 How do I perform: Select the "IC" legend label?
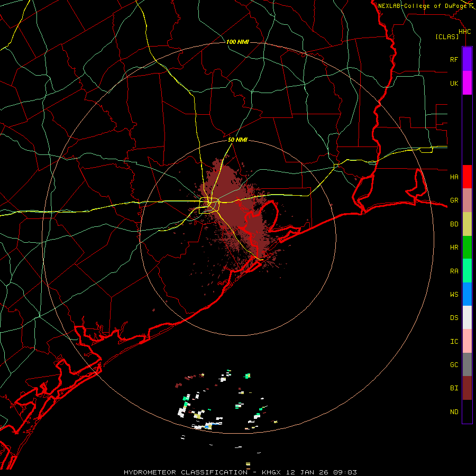pyautogui.click(x=454, y=342)
